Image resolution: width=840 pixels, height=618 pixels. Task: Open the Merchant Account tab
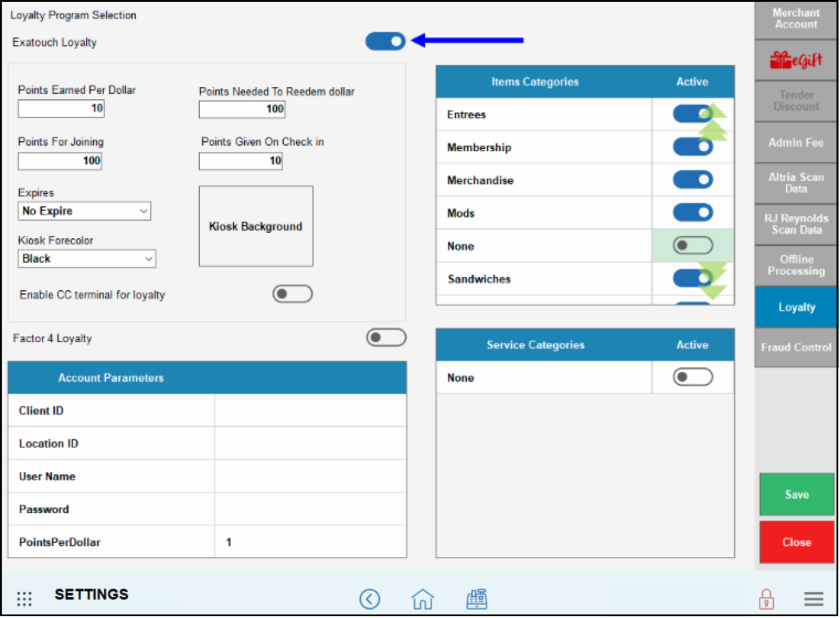coord(795,19)
